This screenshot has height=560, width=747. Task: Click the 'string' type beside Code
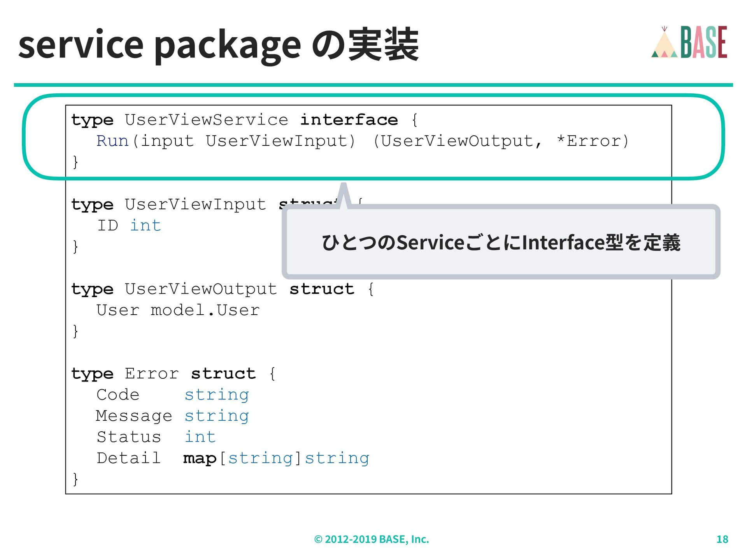217,395
